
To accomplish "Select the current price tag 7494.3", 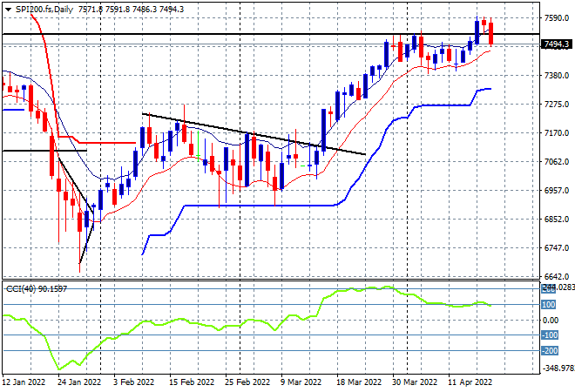I will coord(557,44).
